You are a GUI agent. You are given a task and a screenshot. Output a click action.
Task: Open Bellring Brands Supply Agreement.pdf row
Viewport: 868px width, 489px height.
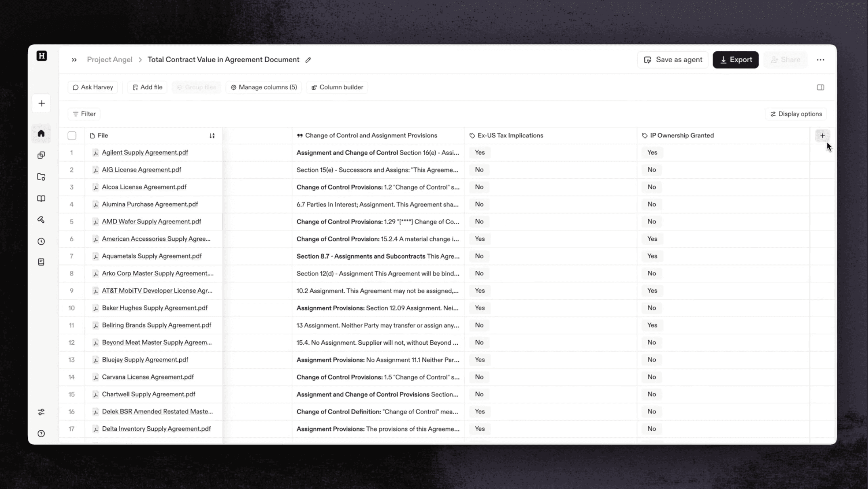pos(157,325)
